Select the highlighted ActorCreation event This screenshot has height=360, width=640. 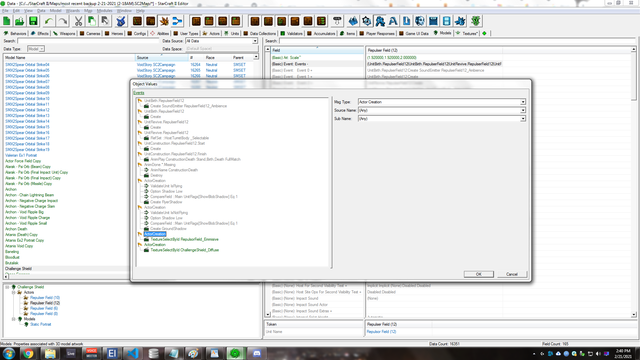click(155, 234)
